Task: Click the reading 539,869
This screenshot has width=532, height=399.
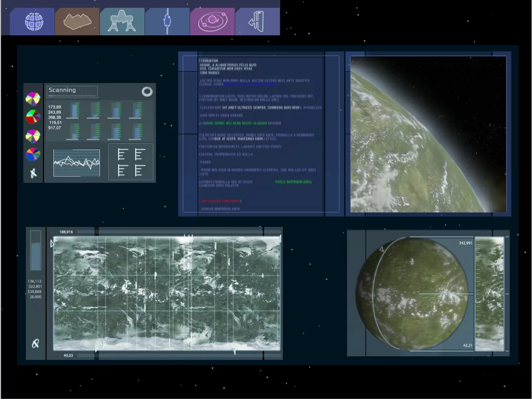Action: pos(35,291)
